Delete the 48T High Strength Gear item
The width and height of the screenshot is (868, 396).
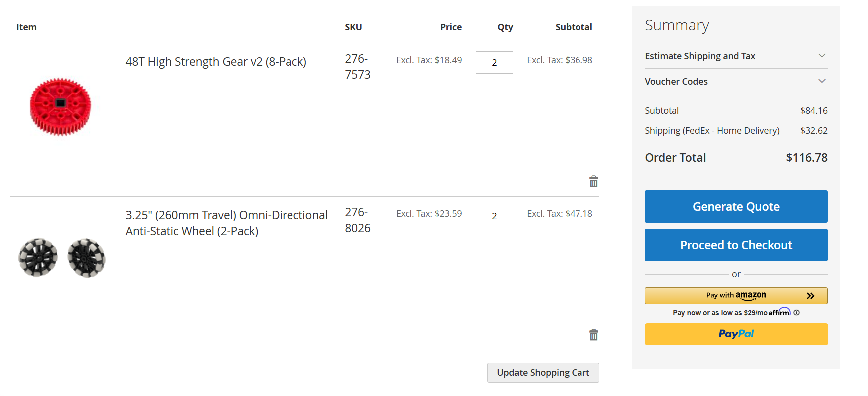pyautogui.click(x=593, y=181)
